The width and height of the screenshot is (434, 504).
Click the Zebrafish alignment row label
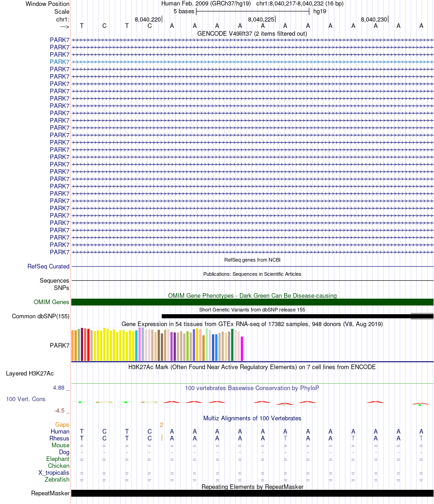tap(57, 480)
